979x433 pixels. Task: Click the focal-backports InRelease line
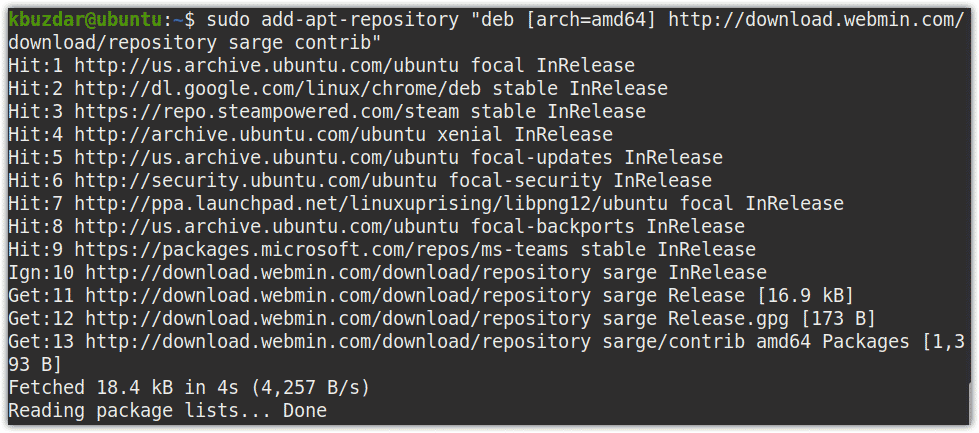coord(376,226)
